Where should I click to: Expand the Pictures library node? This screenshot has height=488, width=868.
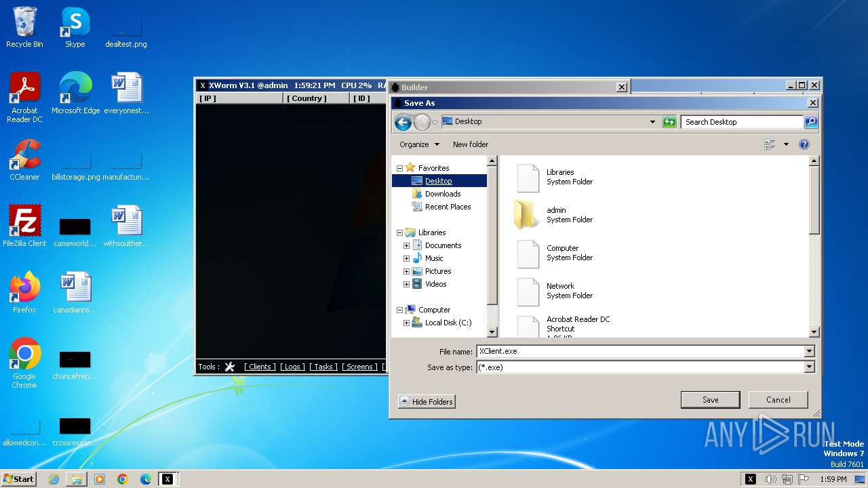click(406, 271)
